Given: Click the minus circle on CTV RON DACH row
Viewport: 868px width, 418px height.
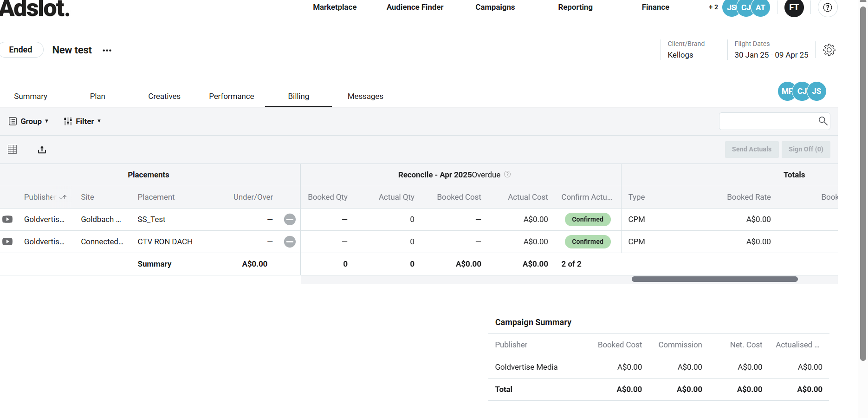Looking at the screenshot, I should 290,242.
